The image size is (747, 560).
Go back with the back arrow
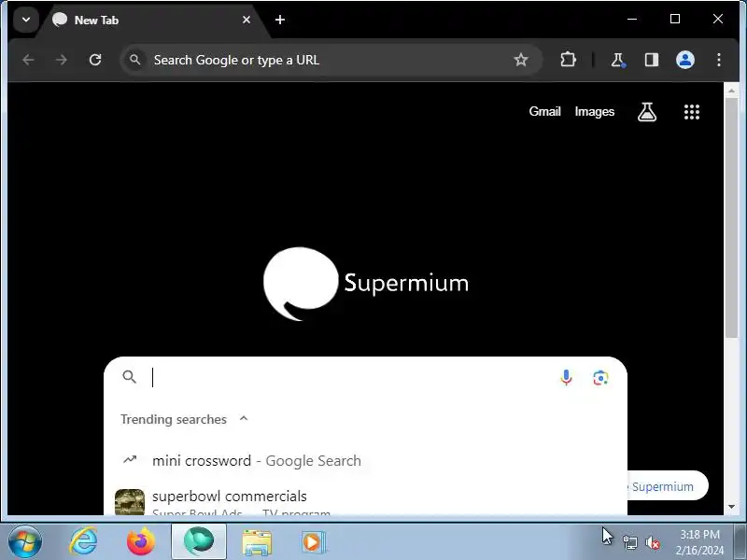pyautogui.click(x=28, y=60)
